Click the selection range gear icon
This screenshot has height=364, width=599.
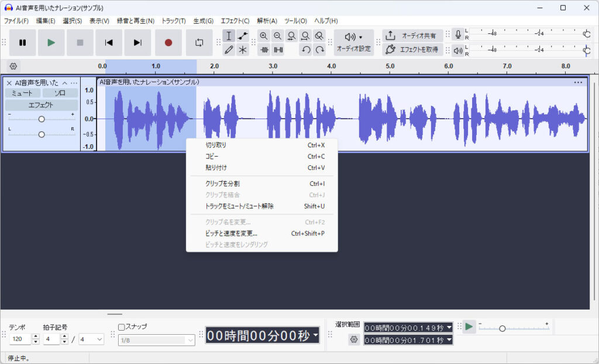[354, 339]
